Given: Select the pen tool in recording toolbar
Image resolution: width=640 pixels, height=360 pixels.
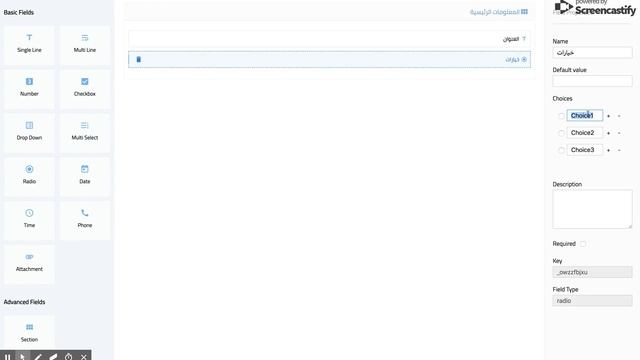Looking at the screenshot, I should pyautogui.click(x=38, y=357).
